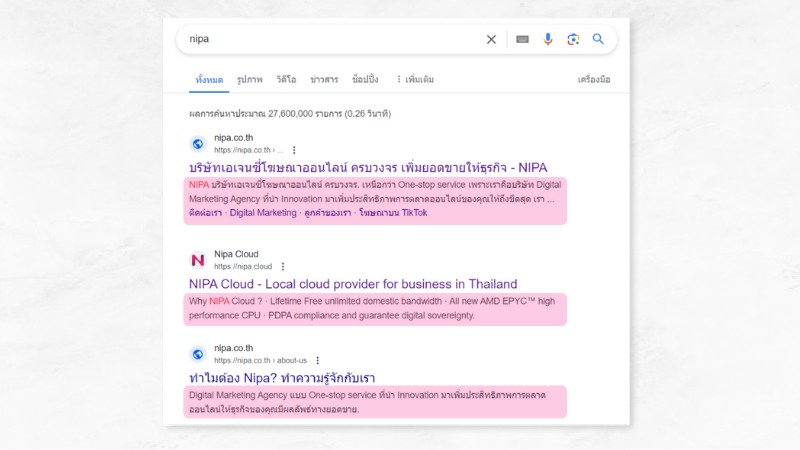Switch to the วิดีโอ tab
The width and height of the screenshot is (800, 450).
[286, 80]
